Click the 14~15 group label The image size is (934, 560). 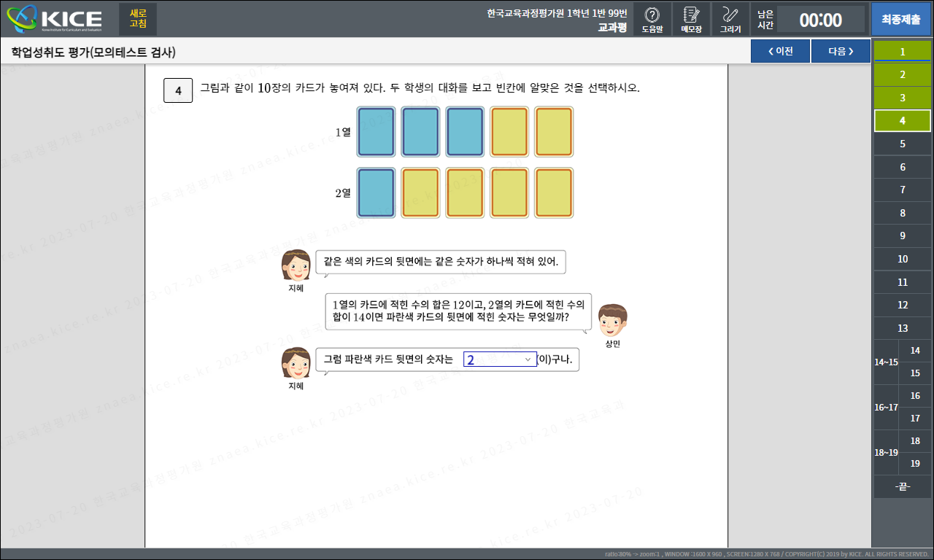(x=886, y=362)
